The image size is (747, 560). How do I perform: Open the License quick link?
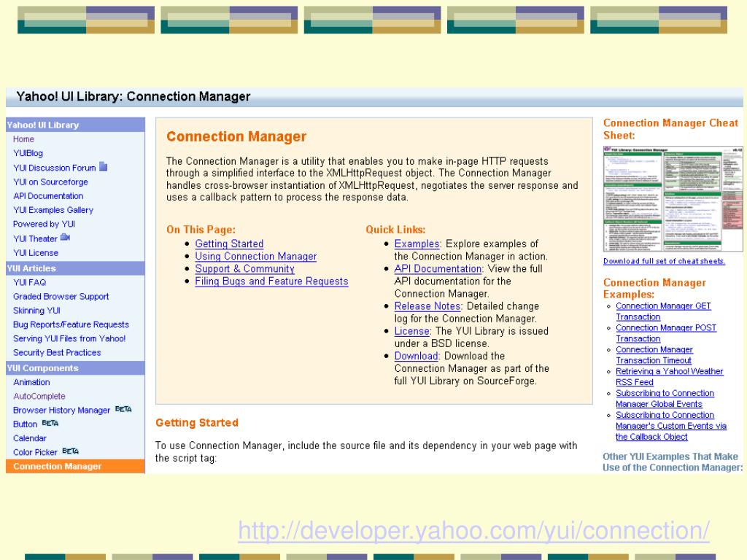coord(412,331)
